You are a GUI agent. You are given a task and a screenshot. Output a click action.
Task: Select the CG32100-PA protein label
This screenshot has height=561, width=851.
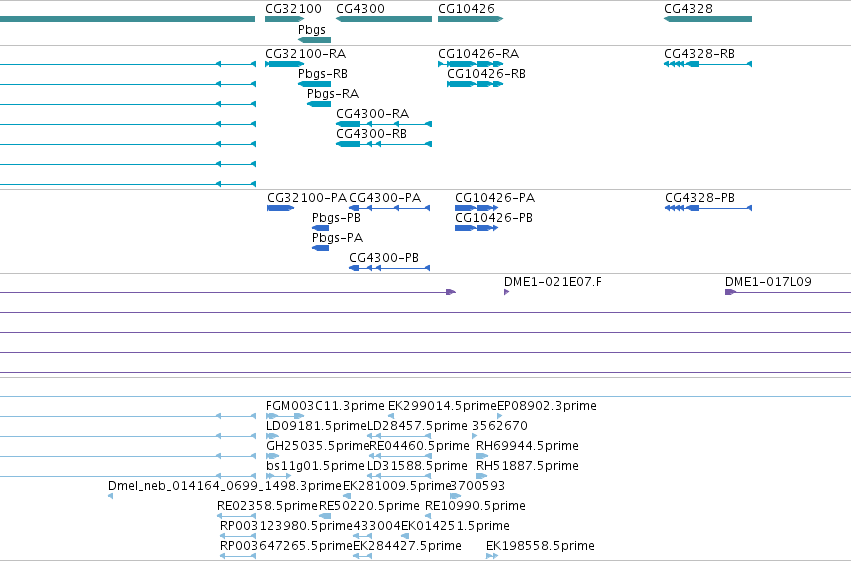point(307,199)
